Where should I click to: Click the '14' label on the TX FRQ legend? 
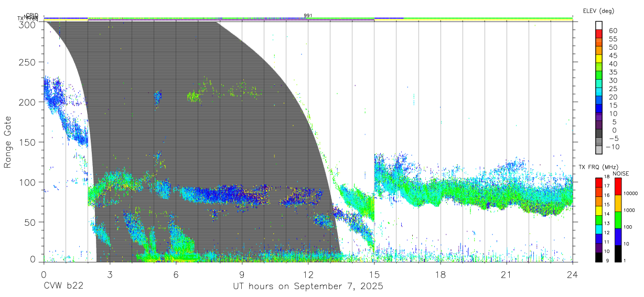[607, 214]
